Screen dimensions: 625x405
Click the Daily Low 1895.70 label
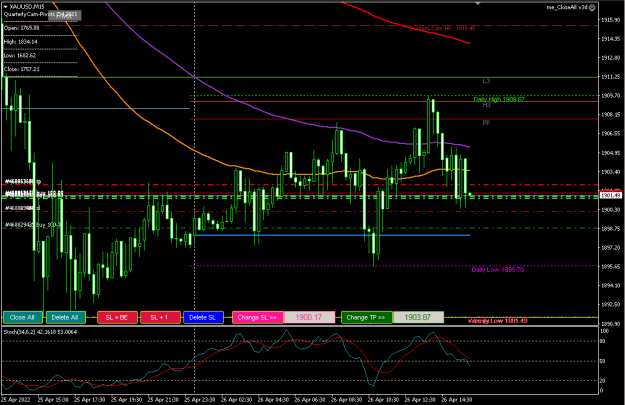point(498,270)
